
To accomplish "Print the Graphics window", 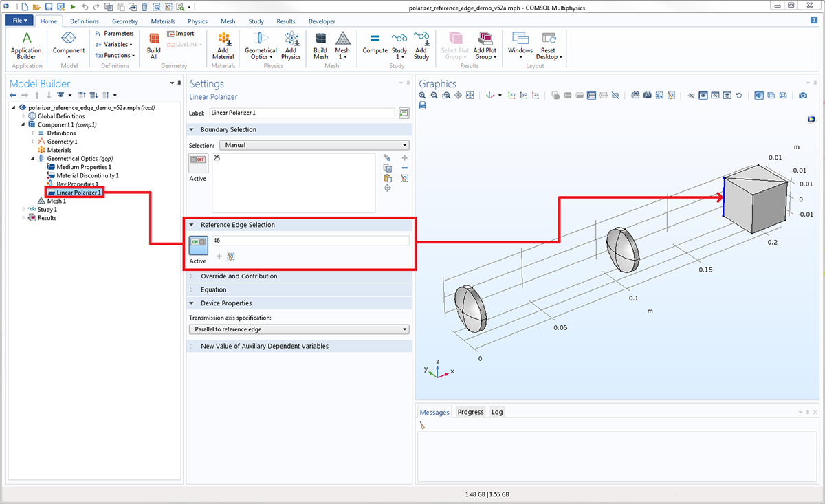I will point(423,105).
